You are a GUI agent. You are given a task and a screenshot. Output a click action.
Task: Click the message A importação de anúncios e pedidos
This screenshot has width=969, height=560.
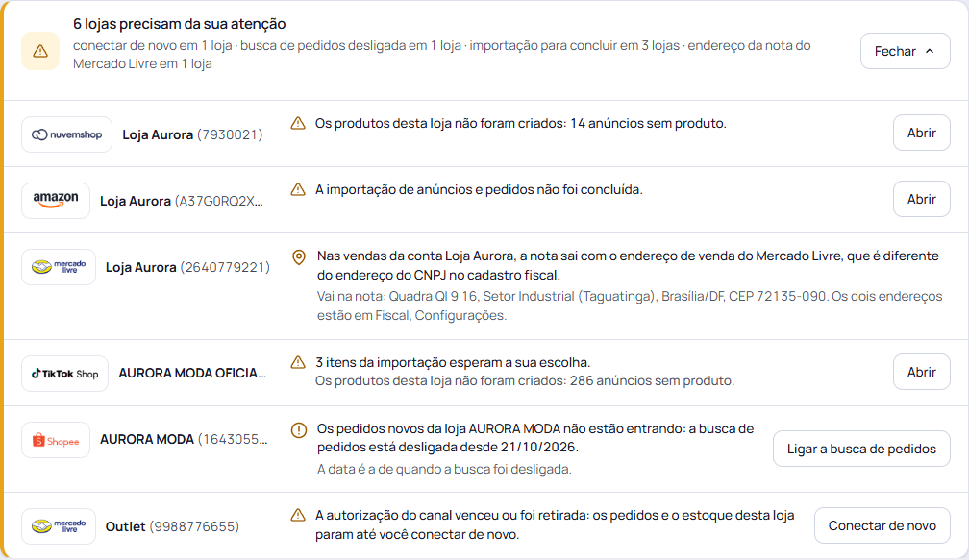click(x=479, y=189)
